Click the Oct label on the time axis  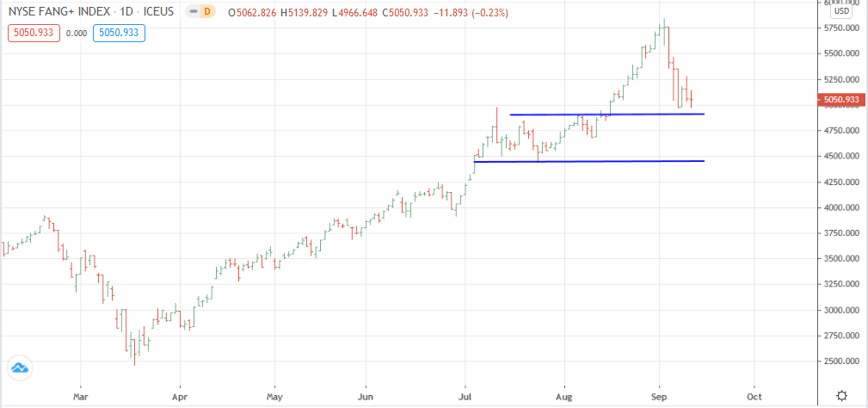[x=754, y=399]
